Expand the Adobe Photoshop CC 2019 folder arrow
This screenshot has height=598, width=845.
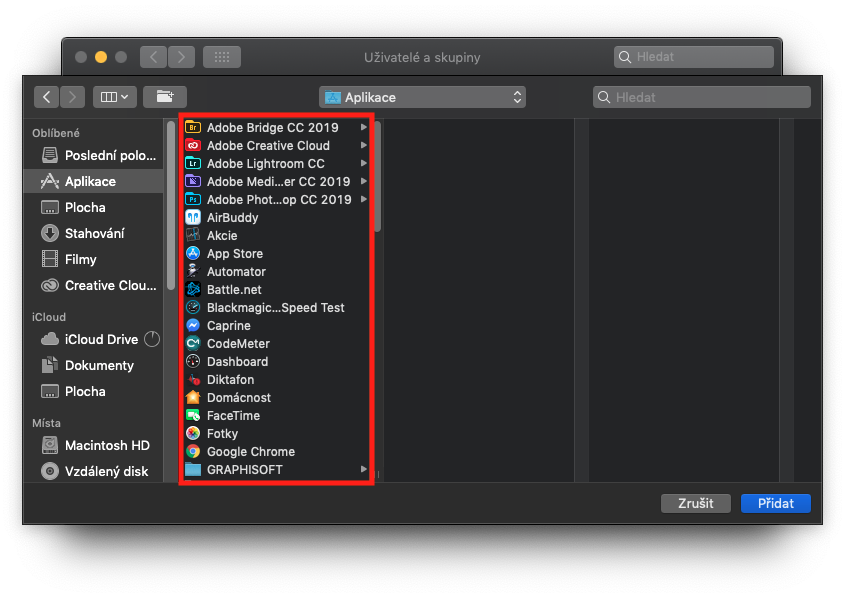364,199
